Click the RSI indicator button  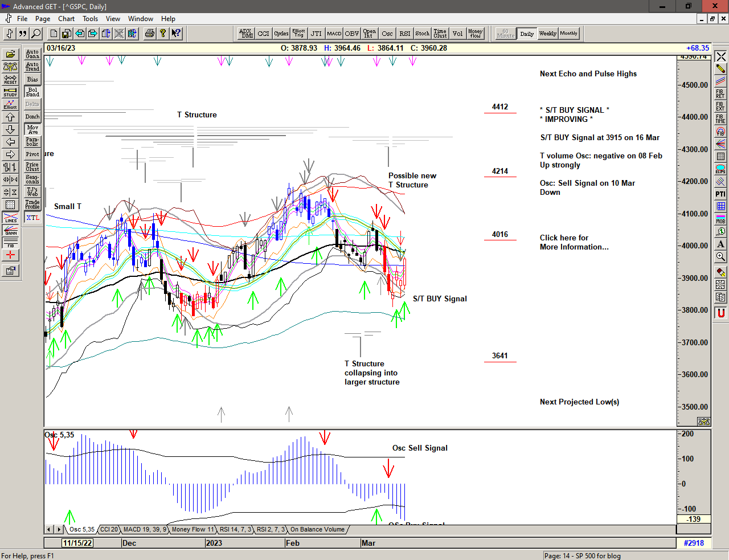(x=404, y=34)
